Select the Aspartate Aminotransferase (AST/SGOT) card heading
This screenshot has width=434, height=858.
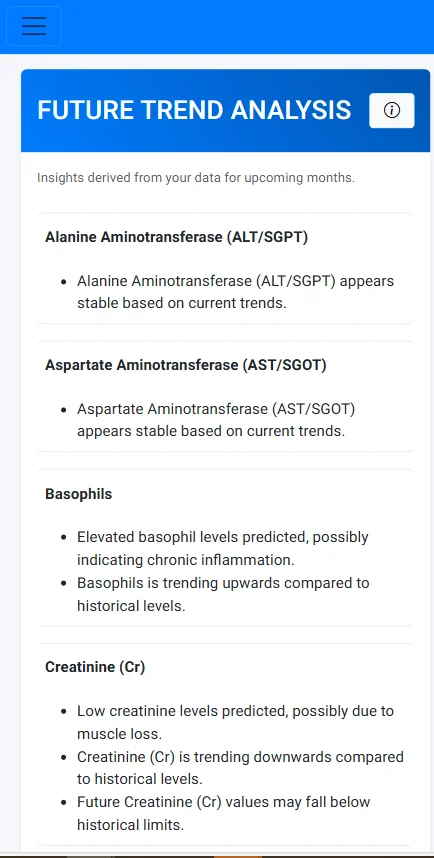click(x=186, y=365)
